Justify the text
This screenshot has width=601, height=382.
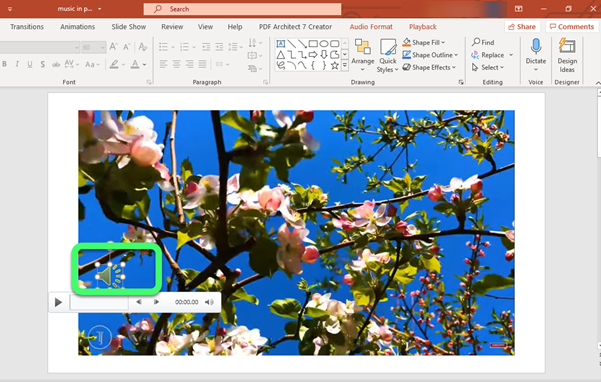click(x=202, y=64)
